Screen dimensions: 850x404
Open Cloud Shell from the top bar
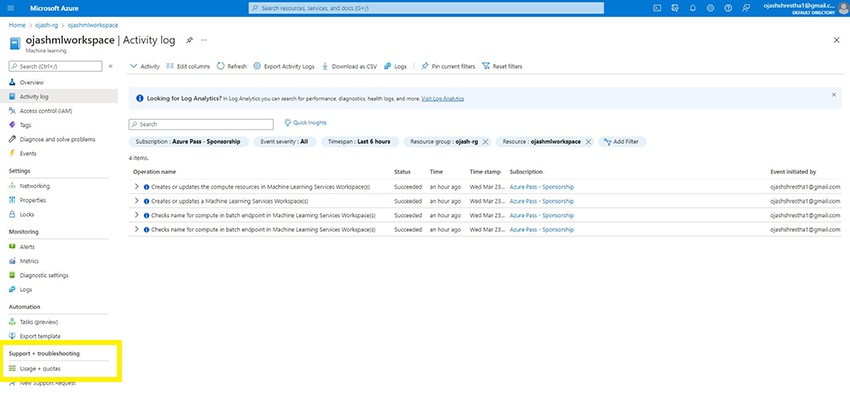[x=657, y=8]
